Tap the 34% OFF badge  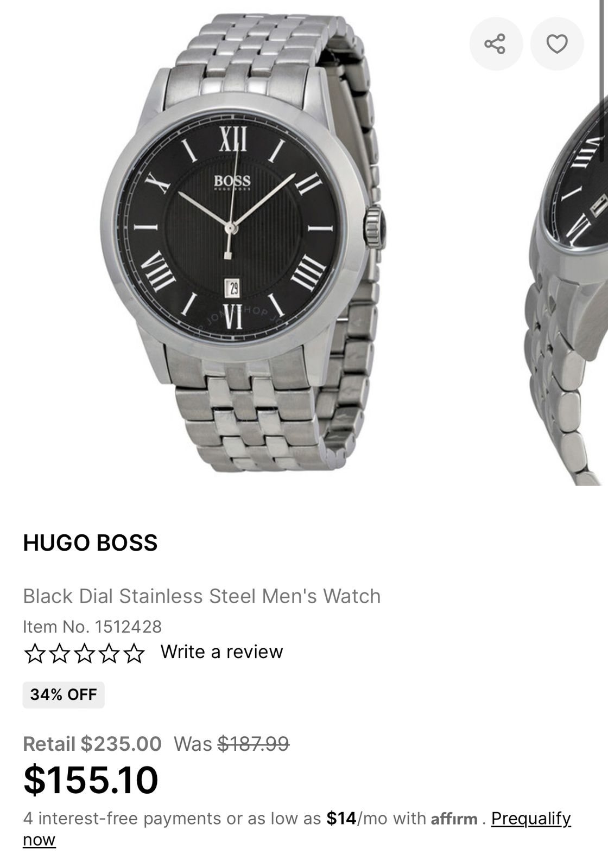tap(64, 694)
